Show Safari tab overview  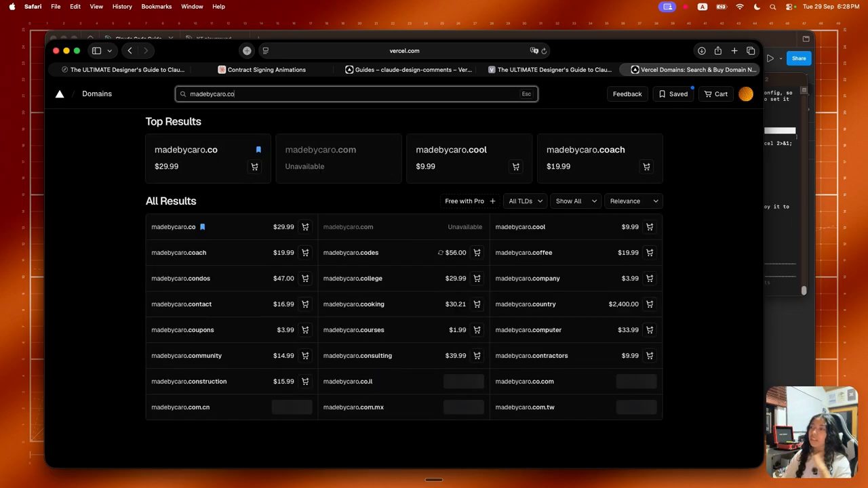(751, 51)
